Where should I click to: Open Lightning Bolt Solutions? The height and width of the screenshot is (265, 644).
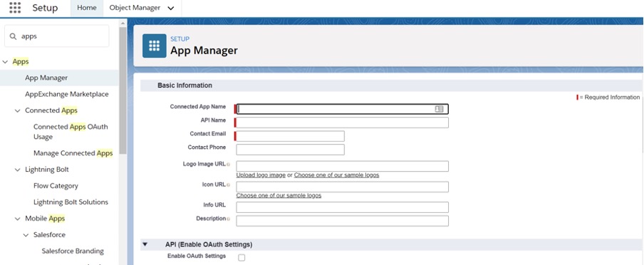71,202
